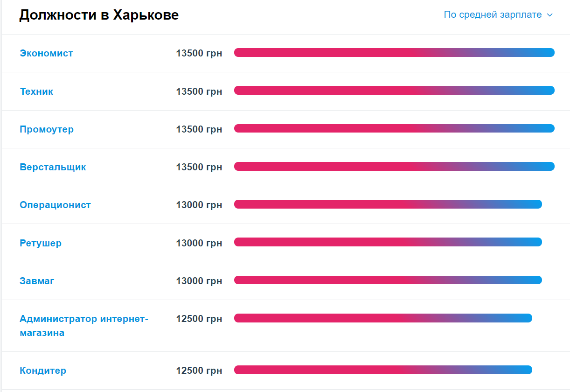Click the salary bar for Операционист

(388, 204)
